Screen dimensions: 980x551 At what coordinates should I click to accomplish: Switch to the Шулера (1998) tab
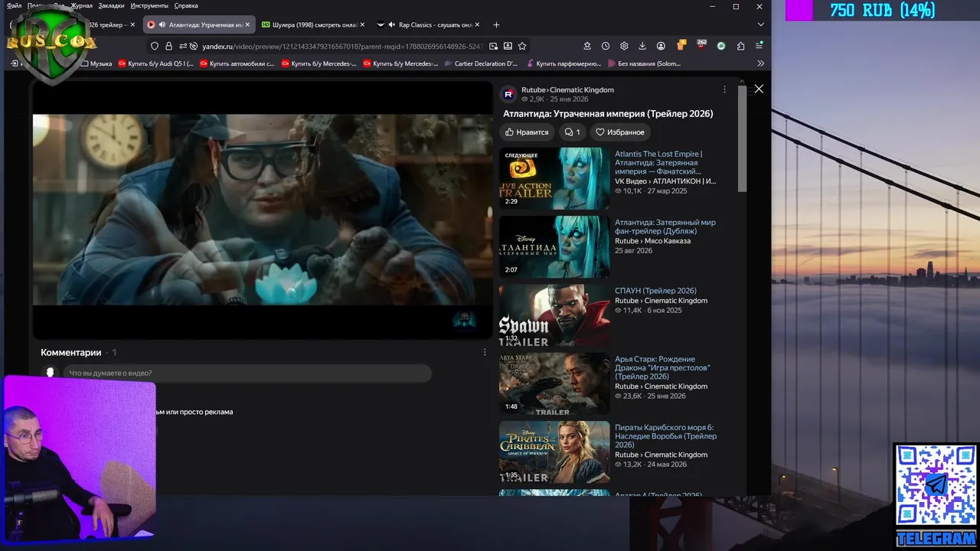[312, 24]
